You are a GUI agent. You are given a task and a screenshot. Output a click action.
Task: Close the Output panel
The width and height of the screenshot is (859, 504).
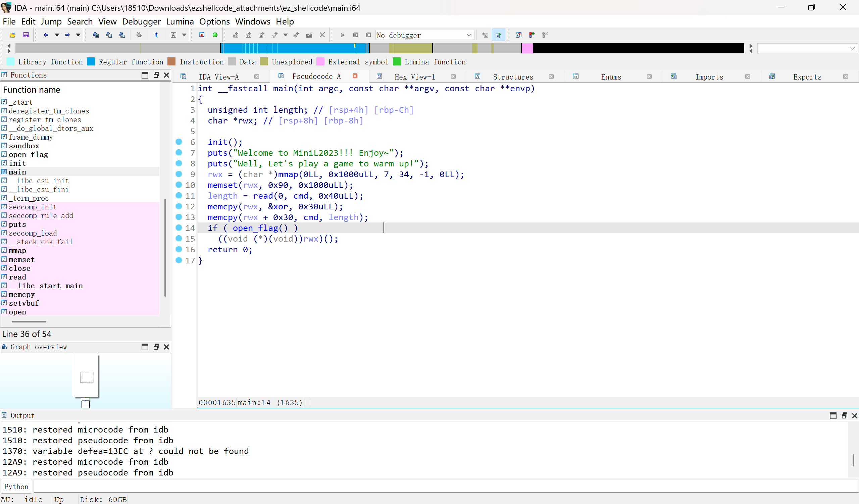click(854, 416)
